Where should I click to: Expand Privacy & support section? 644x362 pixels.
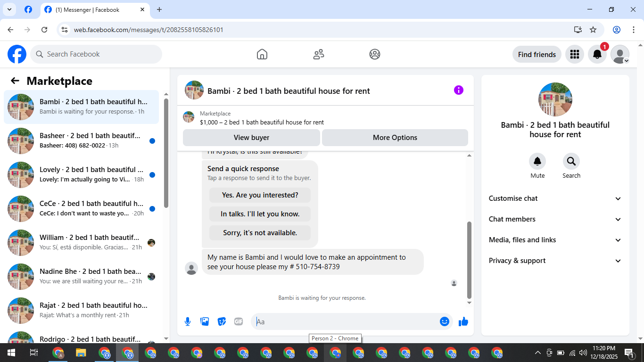[x=555, y=261]
